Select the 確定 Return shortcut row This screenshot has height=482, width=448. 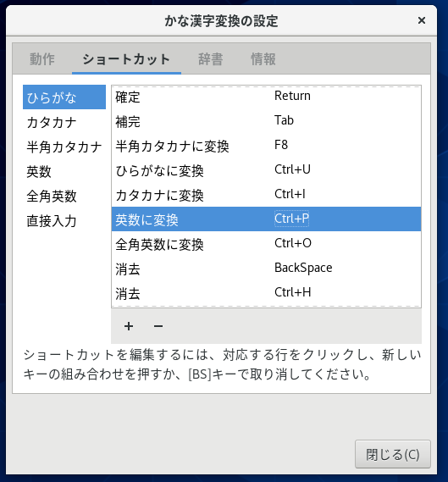(x=266, y=97)
